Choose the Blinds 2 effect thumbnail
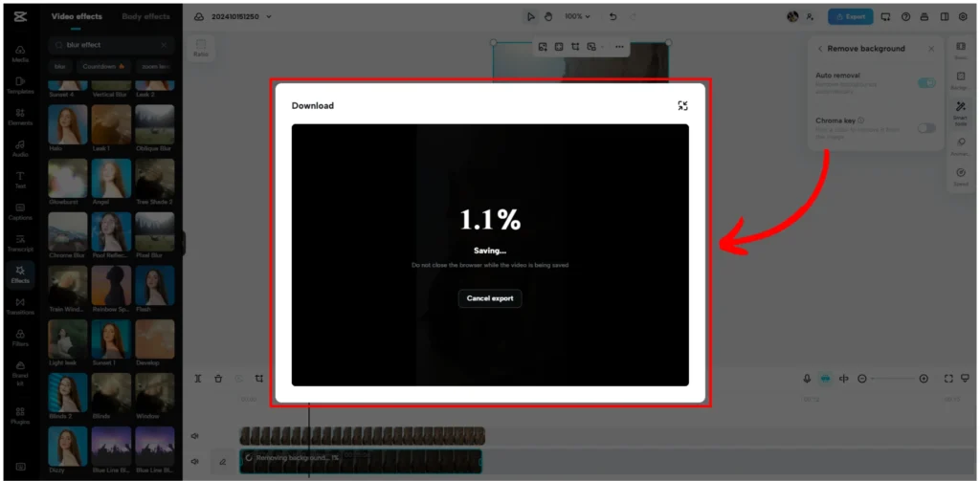The image size is (980, 481). point(68,394)
